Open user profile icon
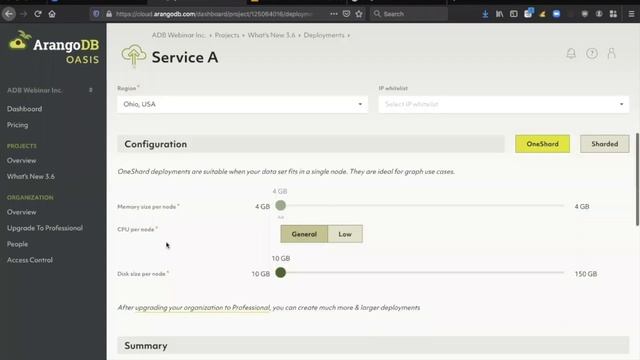This screenshot has width=640, height=360. pos(611,53)
